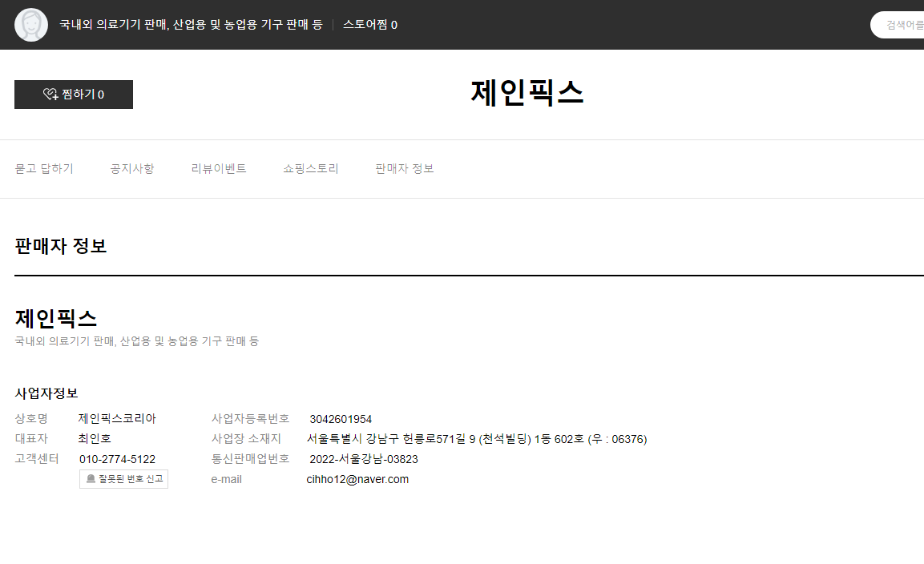Click the customer center phone number

click(117, 459)
